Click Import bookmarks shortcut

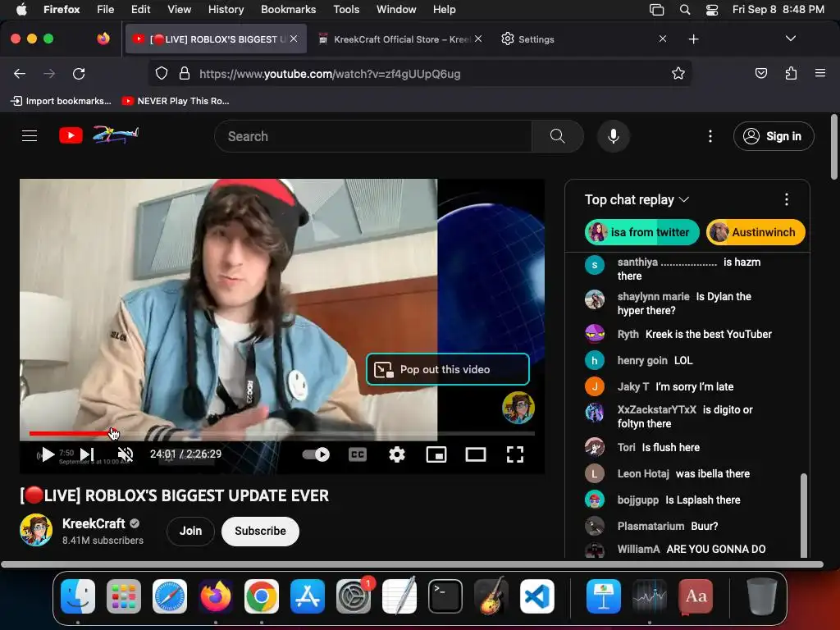tap(61, 101)
